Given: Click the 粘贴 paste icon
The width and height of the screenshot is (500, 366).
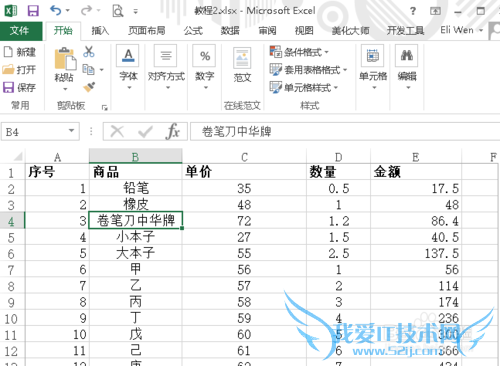Looking at the screenshot, I should point(64,59).
